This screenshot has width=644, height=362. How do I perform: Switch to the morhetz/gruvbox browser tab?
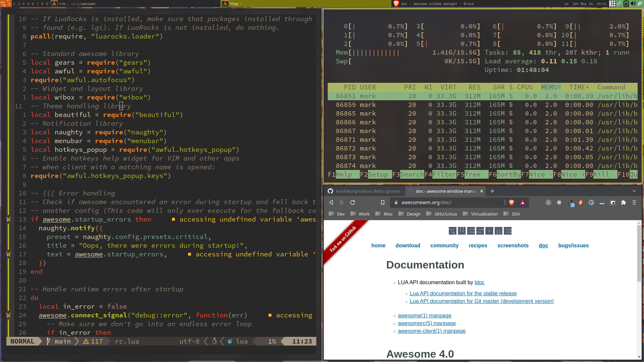coord(365,191)
